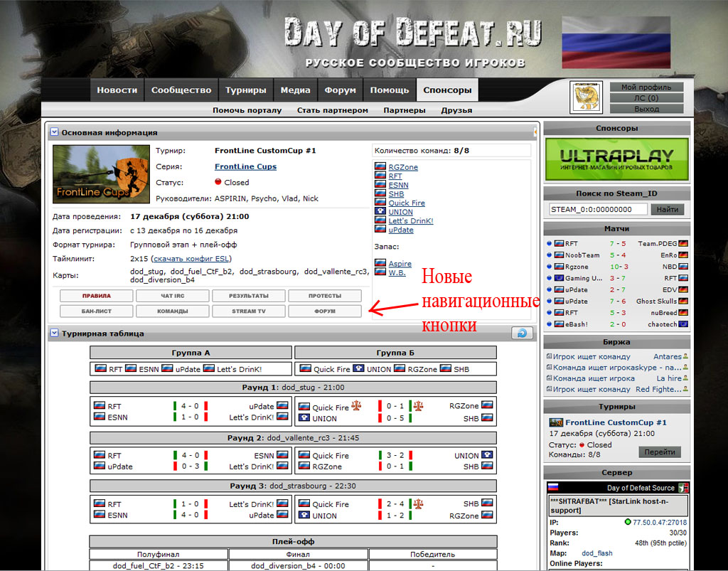Screen dimensions: 728x571
Task: Click the red Closed status dot in main info
Action: click(x=218, y=182)
